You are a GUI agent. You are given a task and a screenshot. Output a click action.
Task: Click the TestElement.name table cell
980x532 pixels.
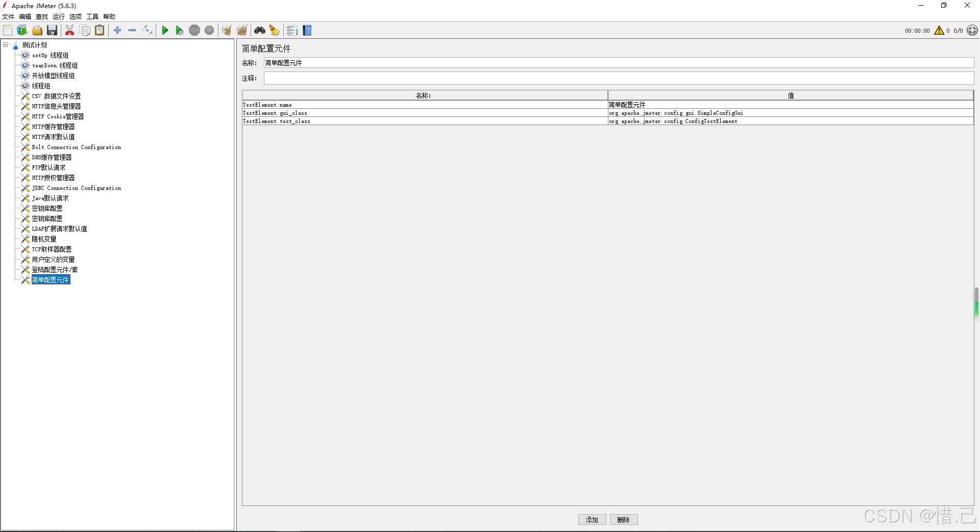coord(425,105)
